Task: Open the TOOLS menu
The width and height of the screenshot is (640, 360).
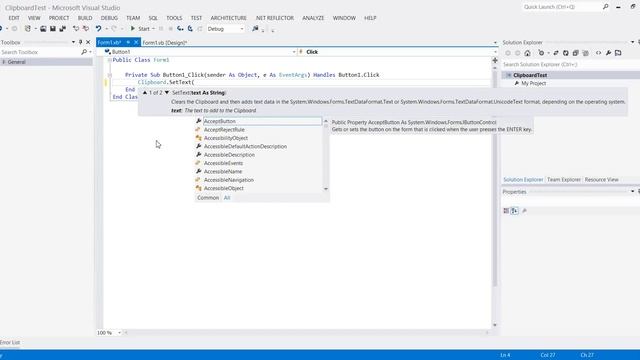Action: pyautogui.click(x=174, y=18)
